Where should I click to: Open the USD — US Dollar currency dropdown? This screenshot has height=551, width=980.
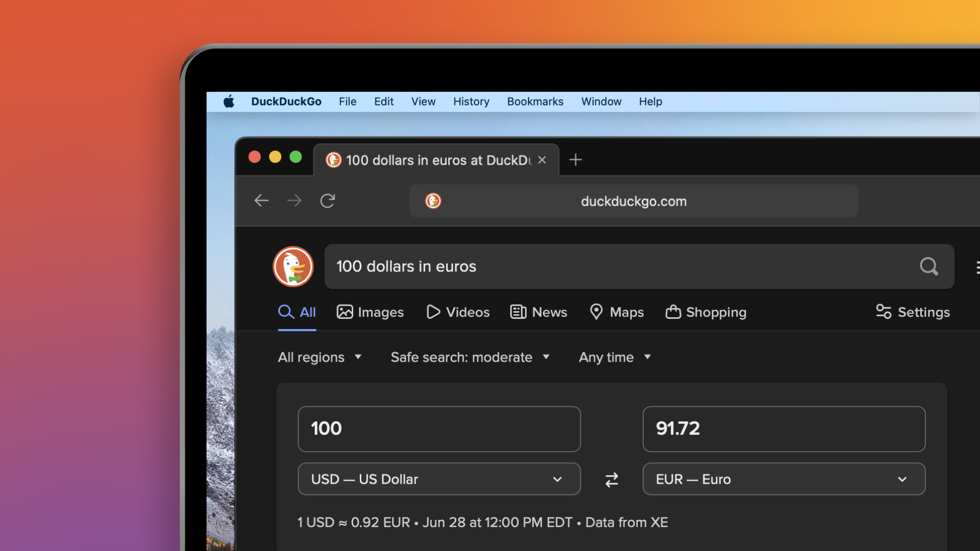[439, 479]
